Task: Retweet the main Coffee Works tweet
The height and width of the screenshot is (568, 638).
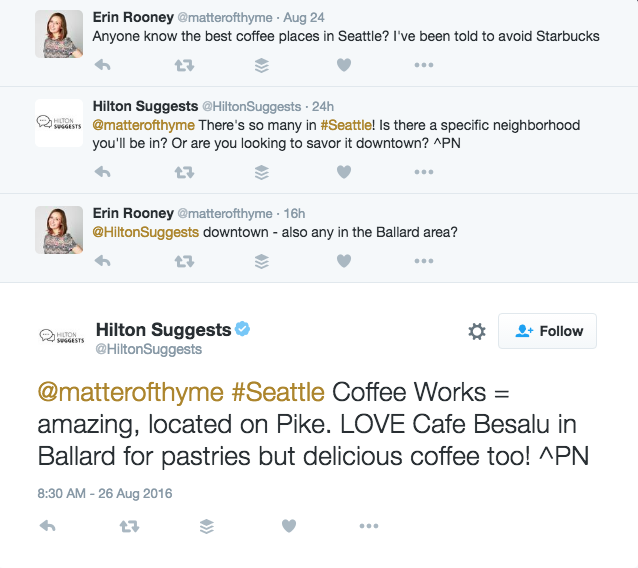Action: pyautogui.click(x=127, y=526)
